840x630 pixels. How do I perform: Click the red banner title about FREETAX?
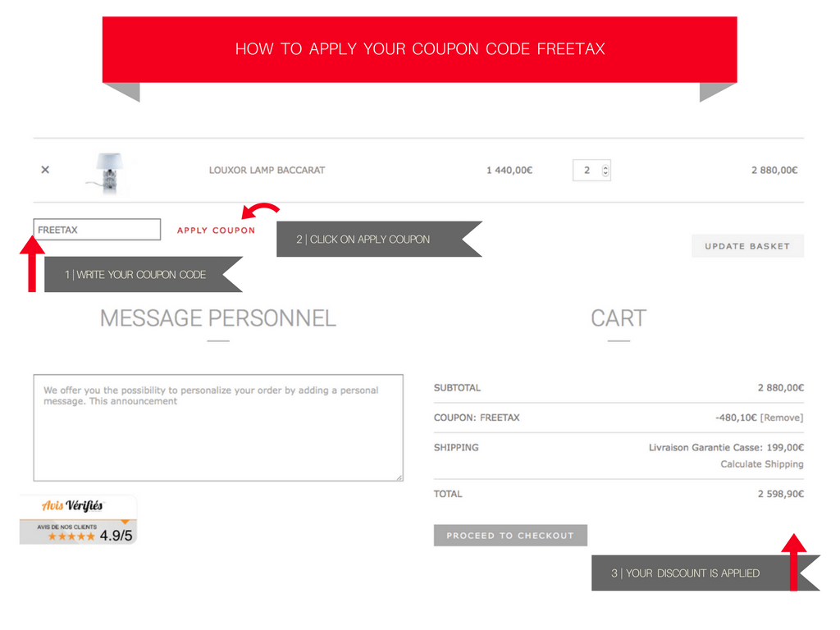pyautogui.click(x=420, y=49)
